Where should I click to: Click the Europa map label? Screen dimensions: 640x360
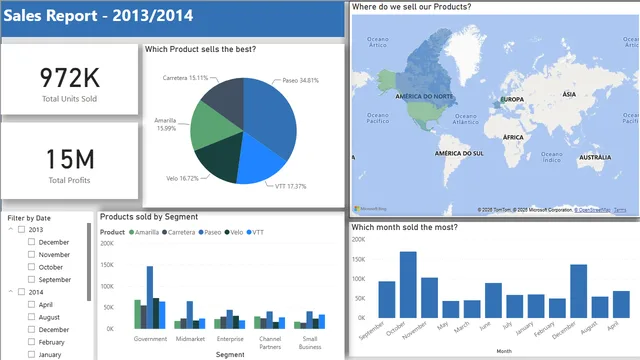coord(512,99)
